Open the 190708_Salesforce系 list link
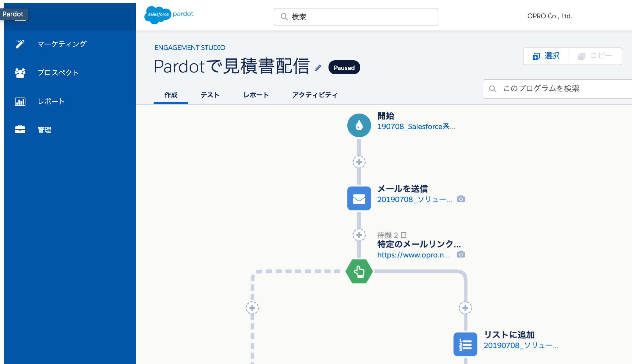The width and height of the screenshot is (632, 364). point(416,127)
